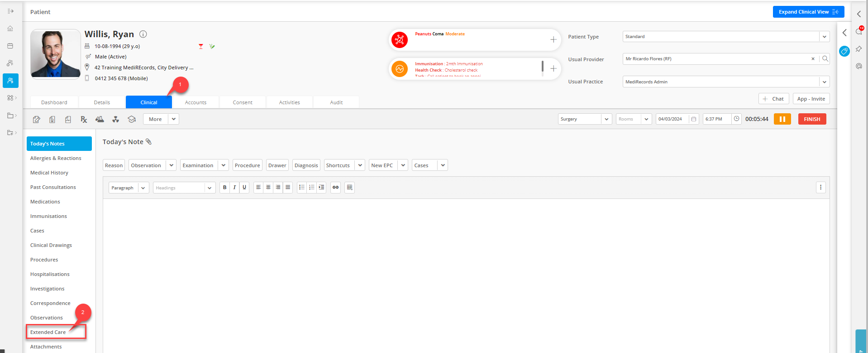Align text right
Screen dimensions: 868x353
(x=278, y=188)
